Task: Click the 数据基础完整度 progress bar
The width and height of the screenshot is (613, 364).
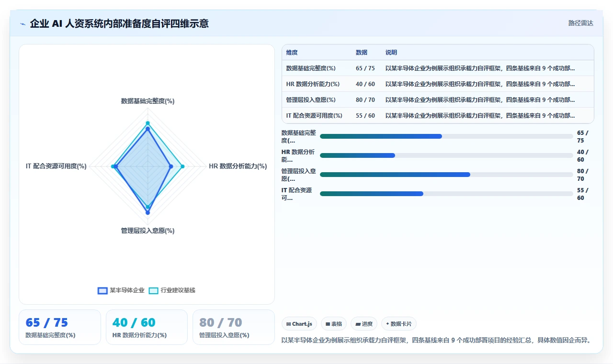Action: pos(446,136)
